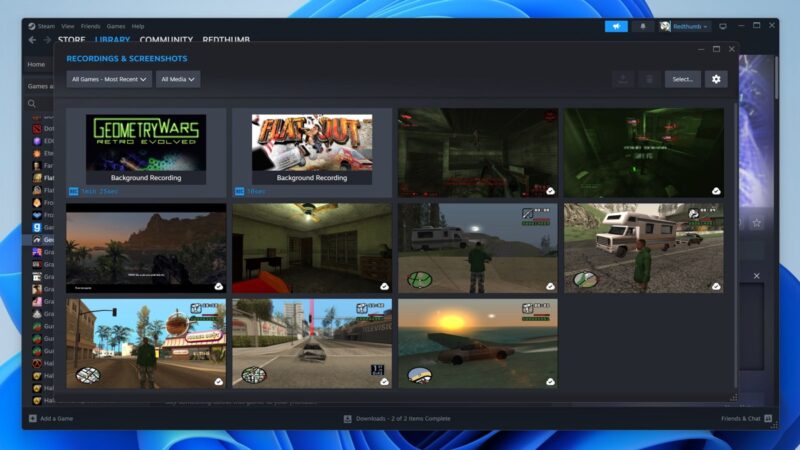Click cloud icon on the sunset car screenshot

coord(550,382)
